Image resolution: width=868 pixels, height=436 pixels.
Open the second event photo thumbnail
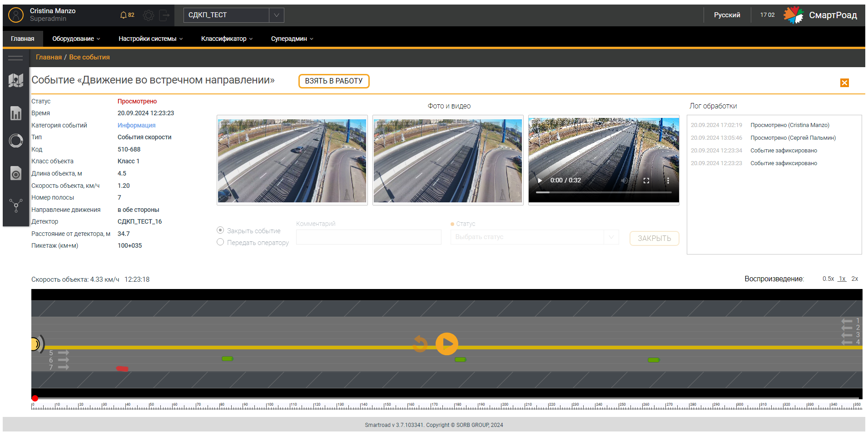click(448, 160)
